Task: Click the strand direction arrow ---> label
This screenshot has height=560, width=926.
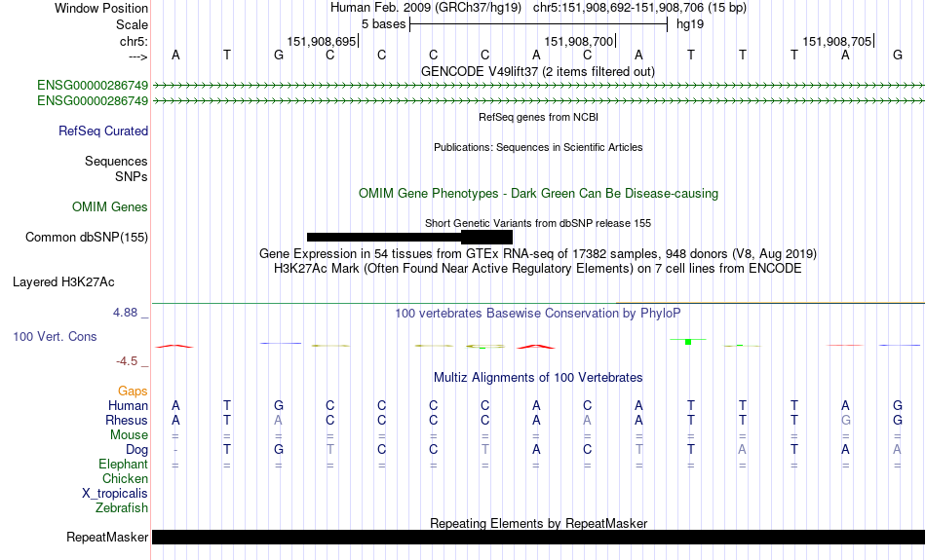Action: [x=138, y=56]
